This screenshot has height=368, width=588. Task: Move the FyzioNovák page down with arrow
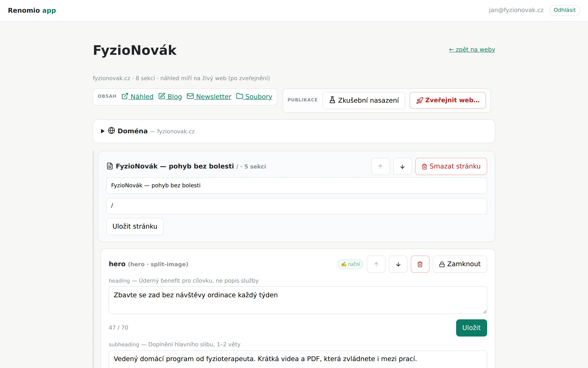coord(403,166)
